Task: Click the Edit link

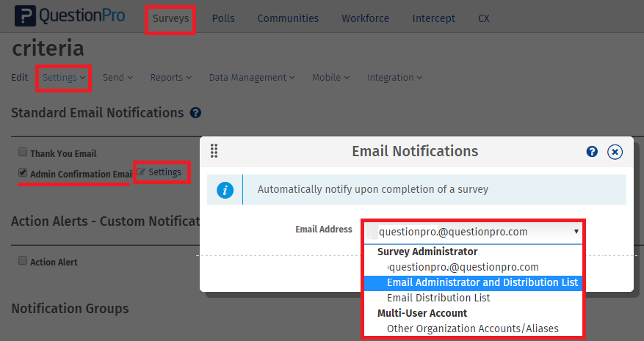Action: coord(20,78)
